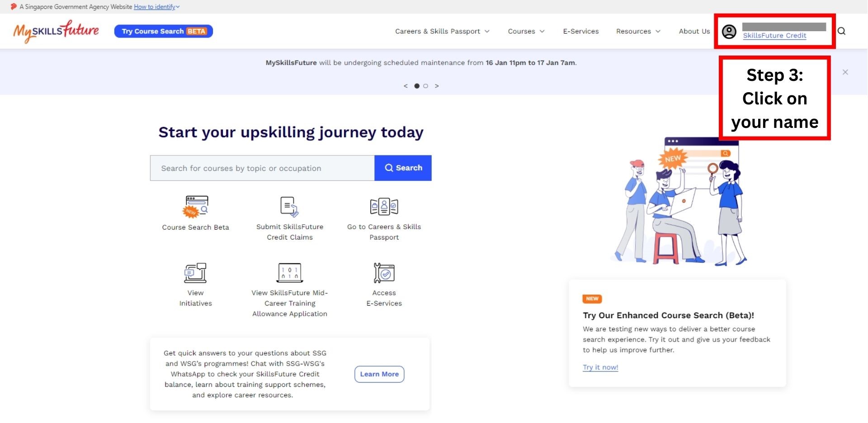
Task: Select the first banner carousel dot
Action: pos(417,86)
